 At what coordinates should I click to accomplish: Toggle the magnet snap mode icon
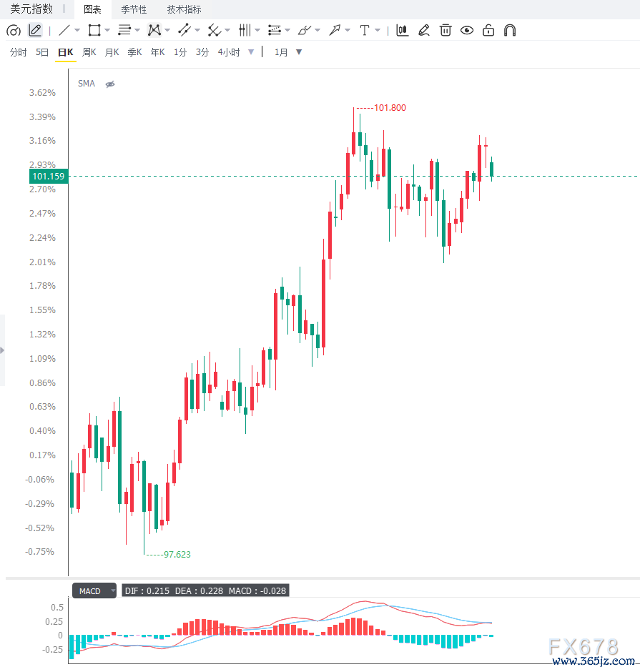coord(510,31)
